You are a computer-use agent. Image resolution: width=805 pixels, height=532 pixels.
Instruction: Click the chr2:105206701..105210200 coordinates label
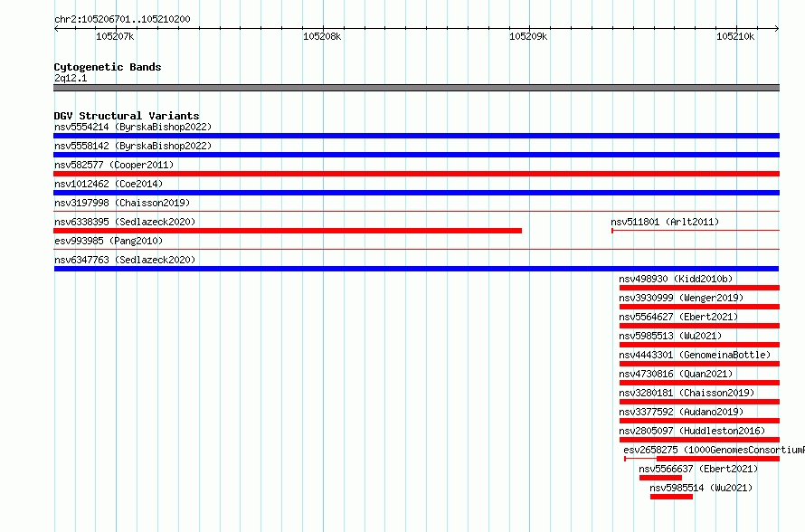point(122,19)
